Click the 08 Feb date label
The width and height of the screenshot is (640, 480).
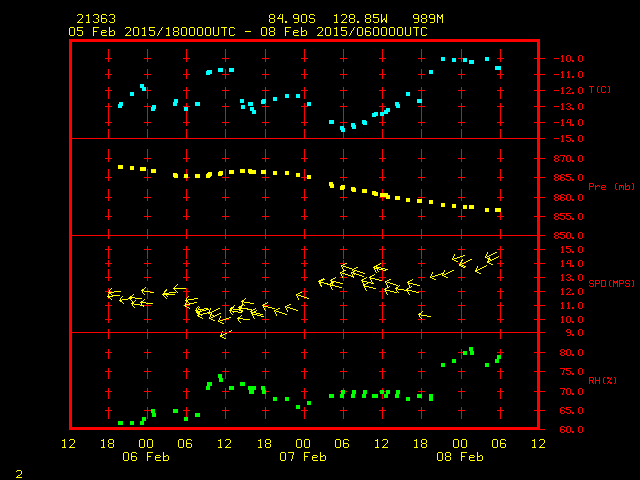(460, 457)
